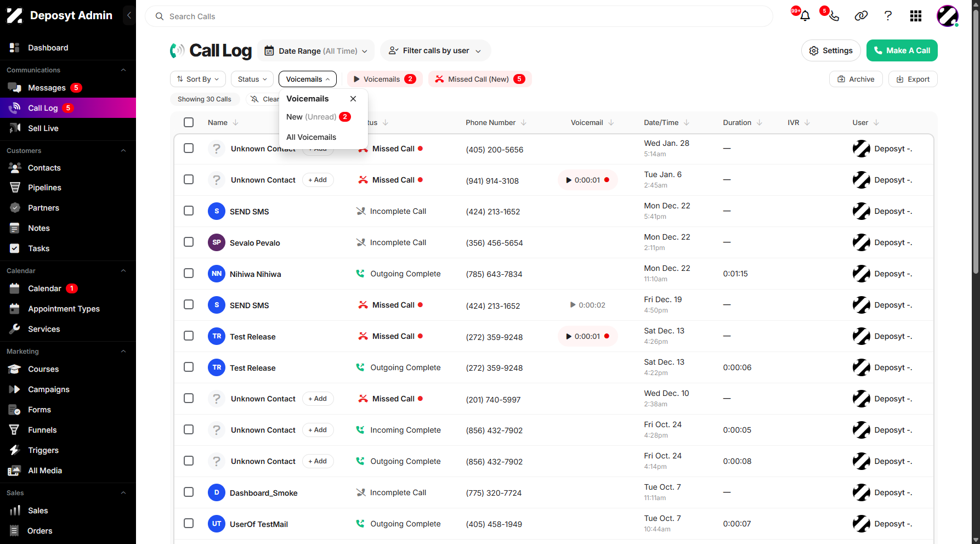Play 0:00:02 voicemail from SEND SMS
Viewport: 980px width, 544px height.
[587, 305]
